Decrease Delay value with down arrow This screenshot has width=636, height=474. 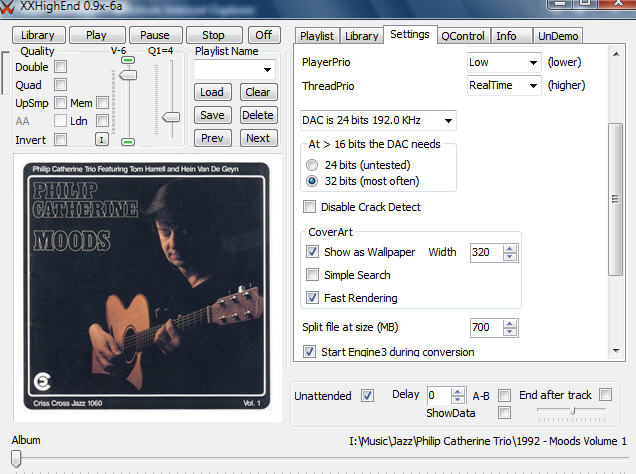click(x=458, y=399)
